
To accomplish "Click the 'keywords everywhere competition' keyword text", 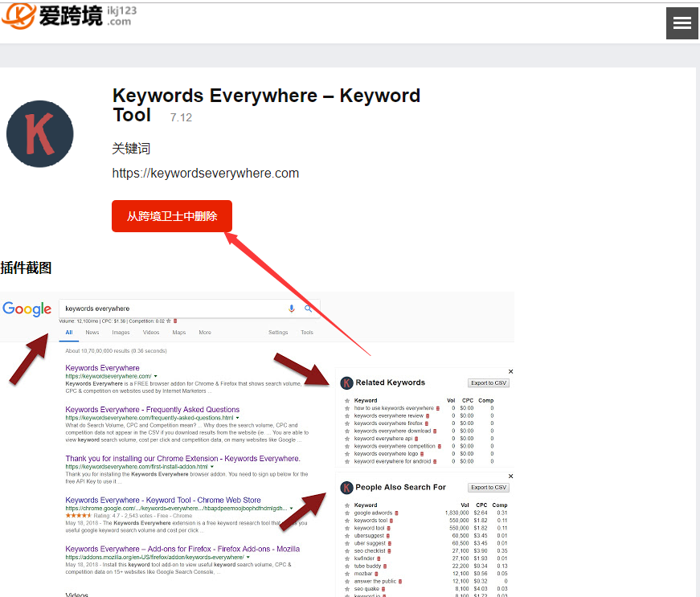I will (x=395, y=446).
